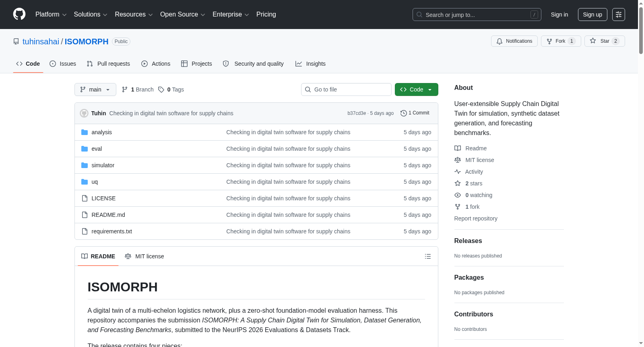
Task: Click the notifications bell icon
Action: click(x=500, y=41)
